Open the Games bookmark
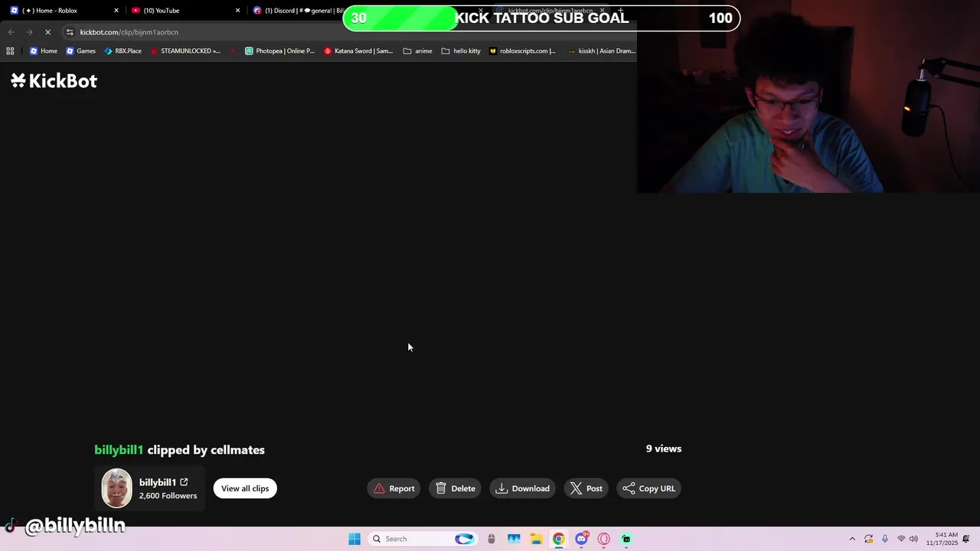This screenshot has height=551, width=980. pyautogui.click(x=80, y=51)
